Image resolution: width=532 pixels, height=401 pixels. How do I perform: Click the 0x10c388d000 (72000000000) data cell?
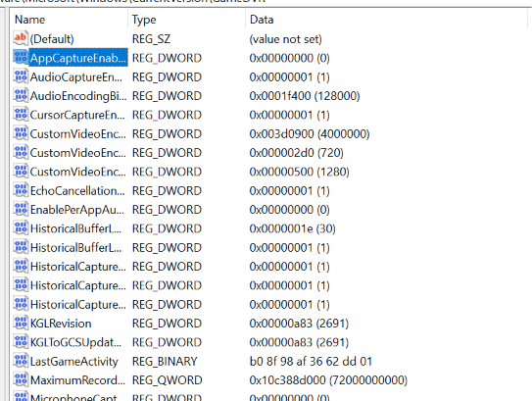(328, 380)
